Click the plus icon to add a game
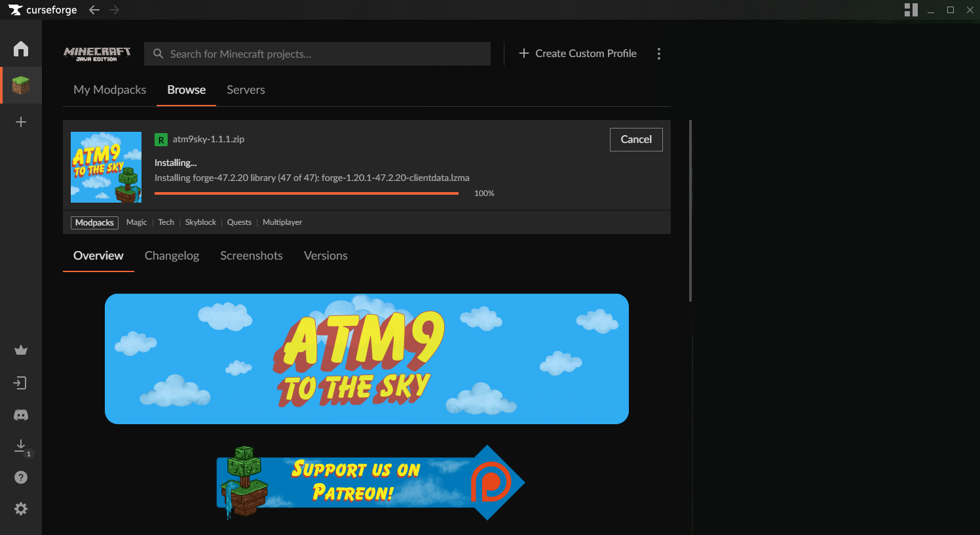The height and width of the screenshot is (535, 980). point(20,121)
